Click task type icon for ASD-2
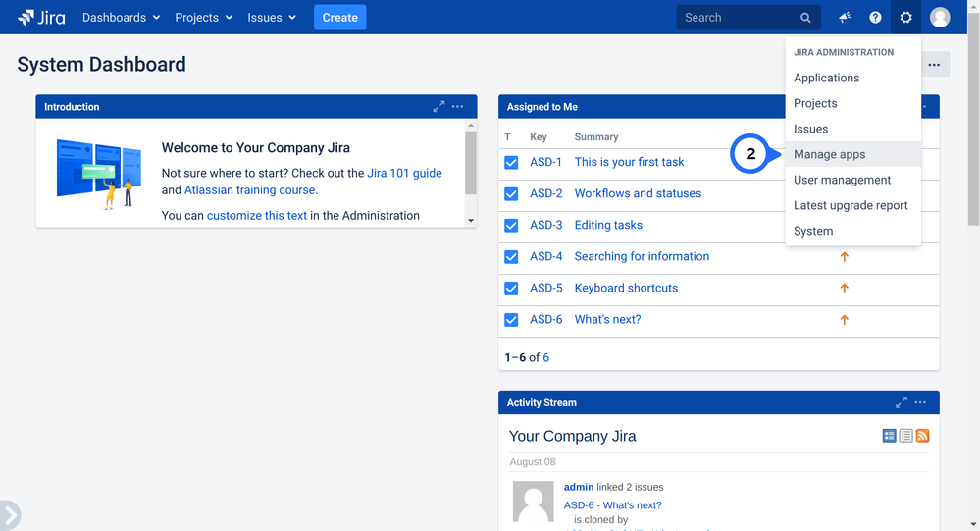Image resolution: width=980 pixels, height=531 pixels. (x=511, y=194)
